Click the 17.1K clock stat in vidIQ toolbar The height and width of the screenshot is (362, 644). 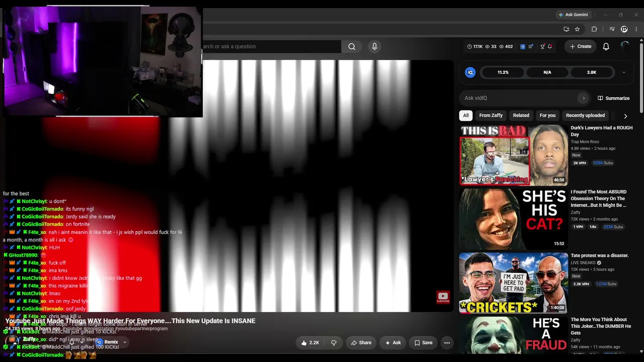coord(475,47)
